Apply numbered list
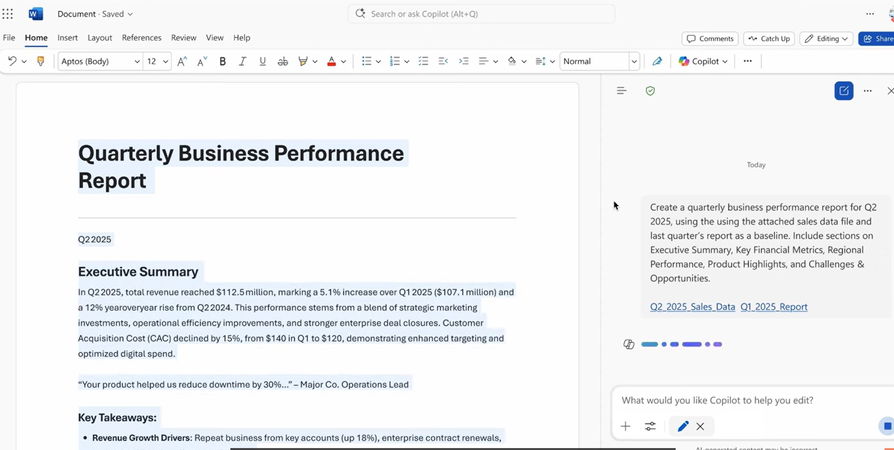Image resolution: width=894 pixels, height=450 pixels. (x=395, y=61)
